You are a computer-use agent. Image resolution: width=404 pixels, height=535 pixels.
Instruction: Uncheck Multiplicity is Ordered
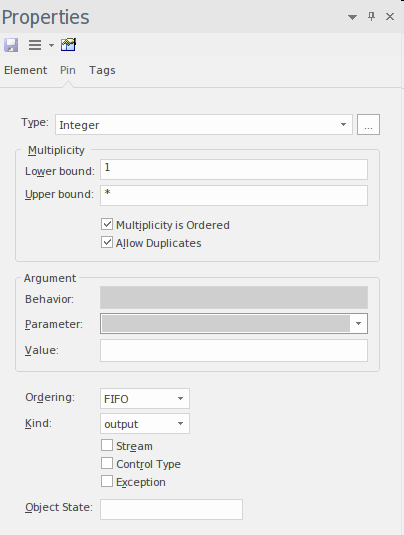click(x=107, y=224)
